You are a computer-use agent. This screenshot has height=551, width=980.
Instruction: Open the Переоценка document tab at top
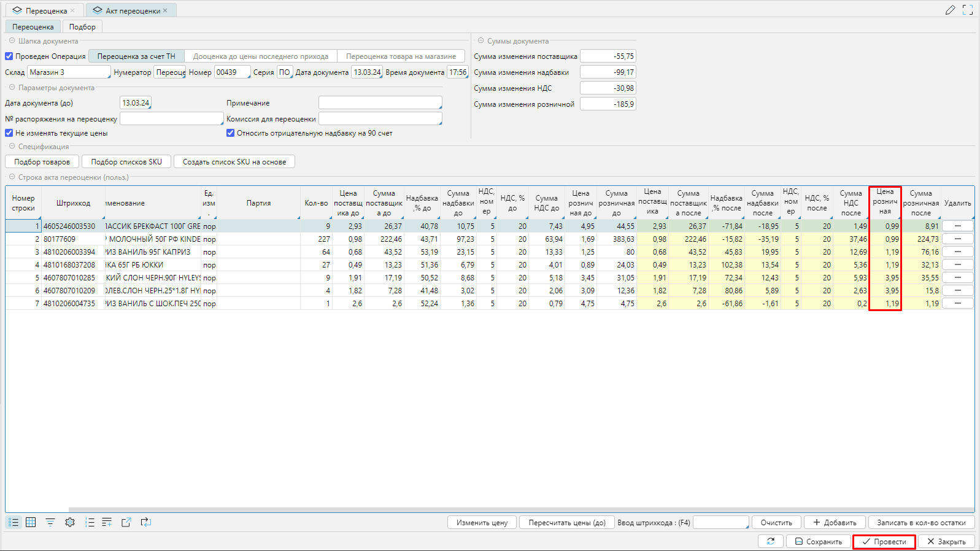click(45, 10)
